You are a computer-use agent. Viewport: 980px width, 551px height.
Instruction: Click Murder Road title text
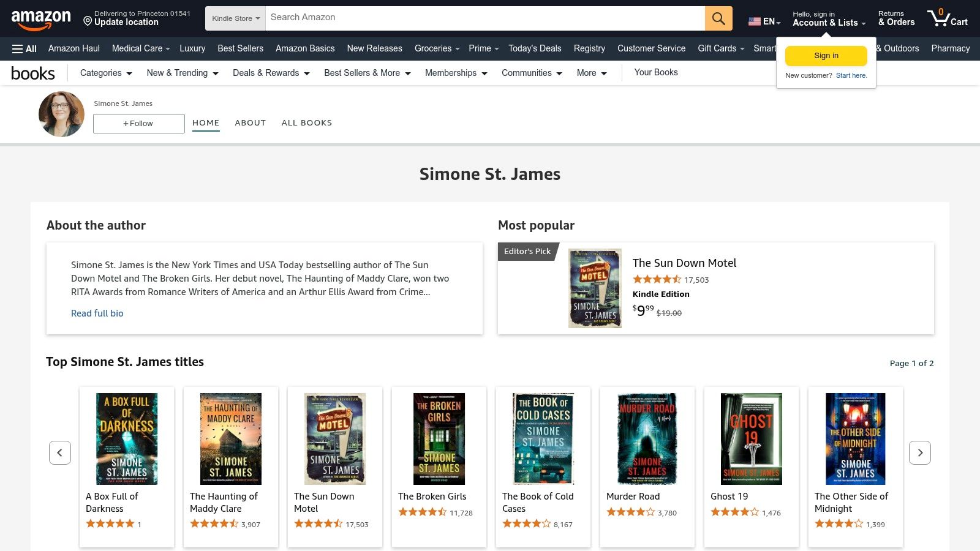point(633,496)
